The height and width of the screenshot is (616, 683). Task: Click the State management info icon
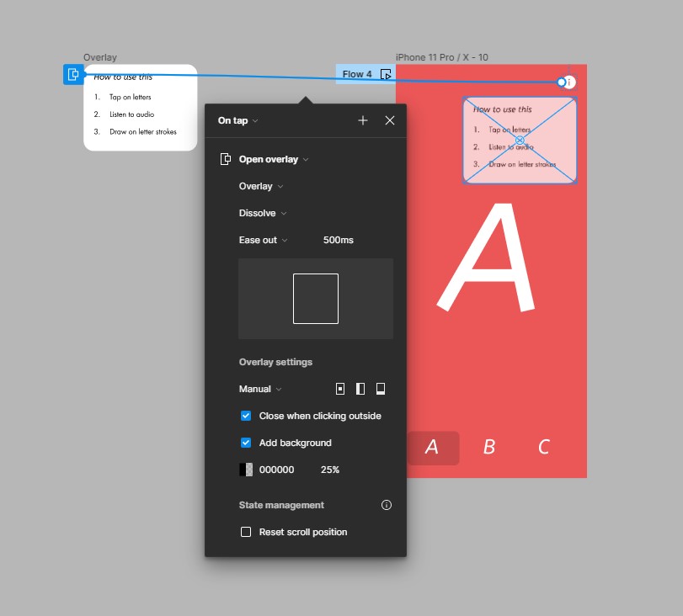tap(387, 505)
